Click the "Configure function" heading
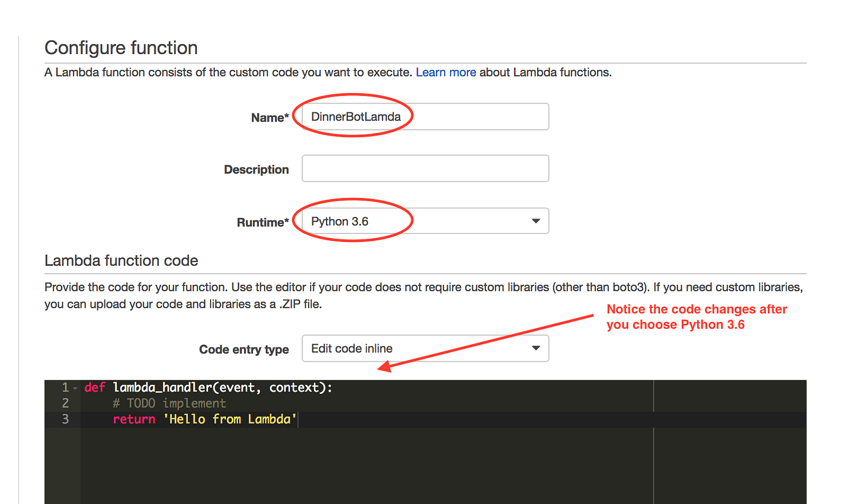 [121, 48]
